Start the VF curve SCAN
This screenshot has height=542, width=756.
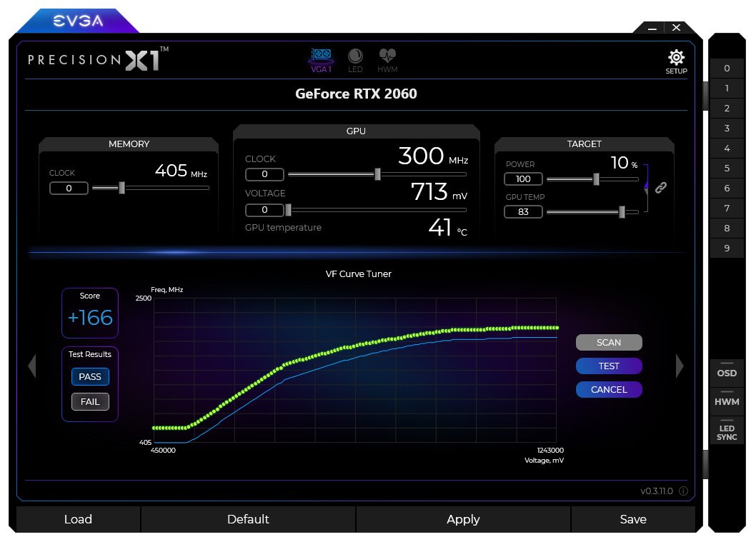pyautogui.click(x=609, y=343)
